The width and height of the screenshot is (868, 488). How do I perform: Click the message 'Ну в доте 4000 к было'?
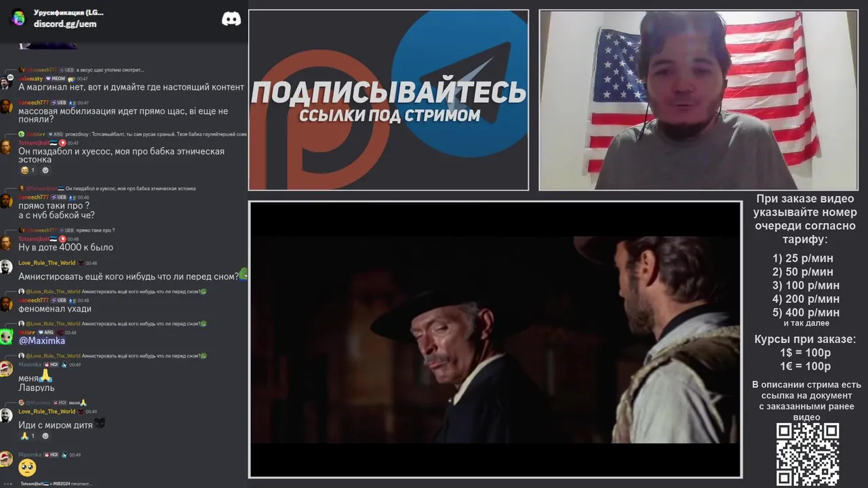click(x=66, y=247)
